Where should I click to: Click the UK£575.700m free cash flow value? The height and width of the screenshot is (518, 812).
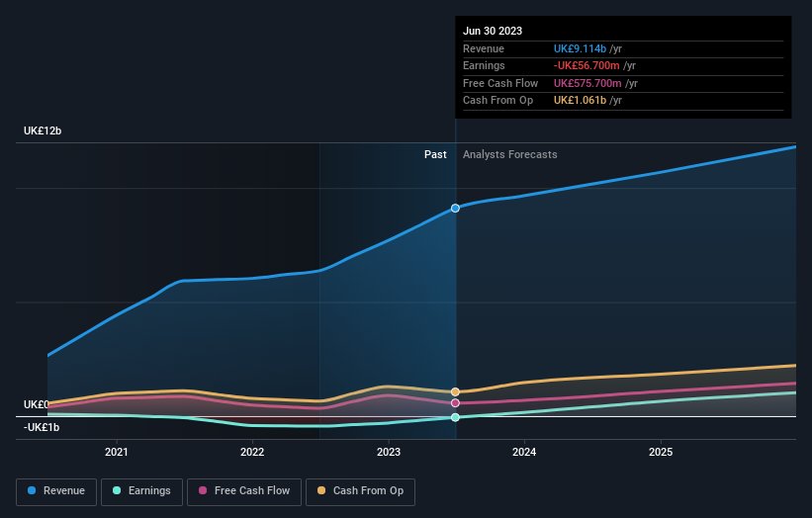[587, 83]
